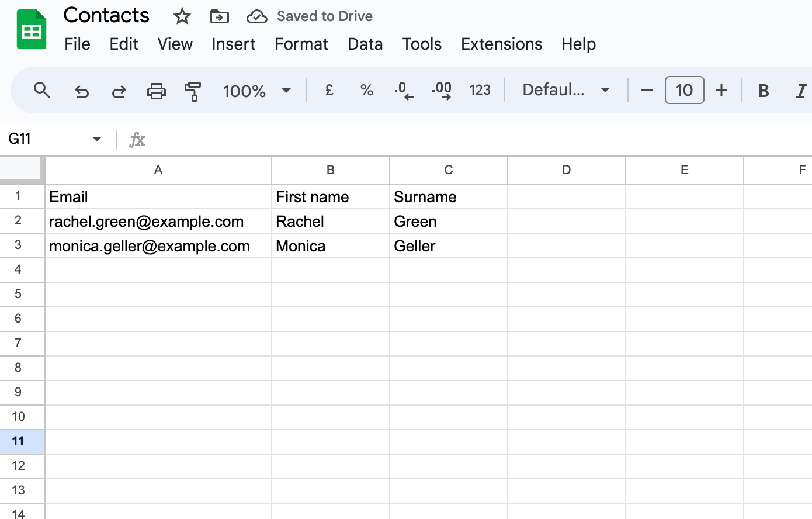Increase font size with plus button
This screenshot has width=812, height=519.
coord(721,90)
